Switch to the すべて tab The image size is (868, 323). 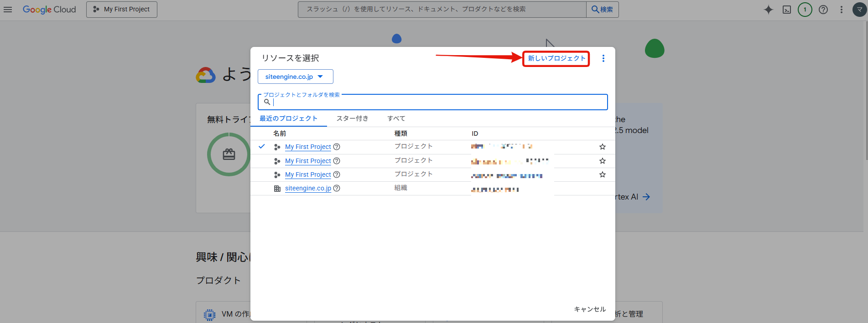point(396,118)
